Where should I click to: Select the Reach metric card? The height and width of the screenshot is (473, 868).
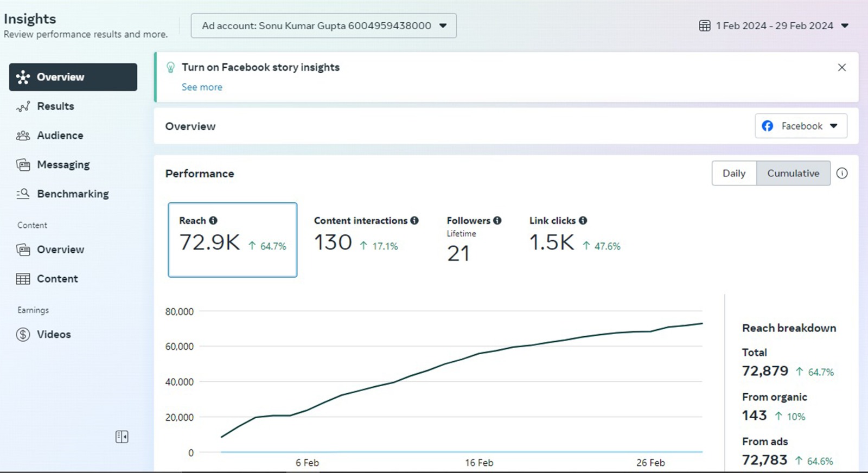click(x=232, y=239)
